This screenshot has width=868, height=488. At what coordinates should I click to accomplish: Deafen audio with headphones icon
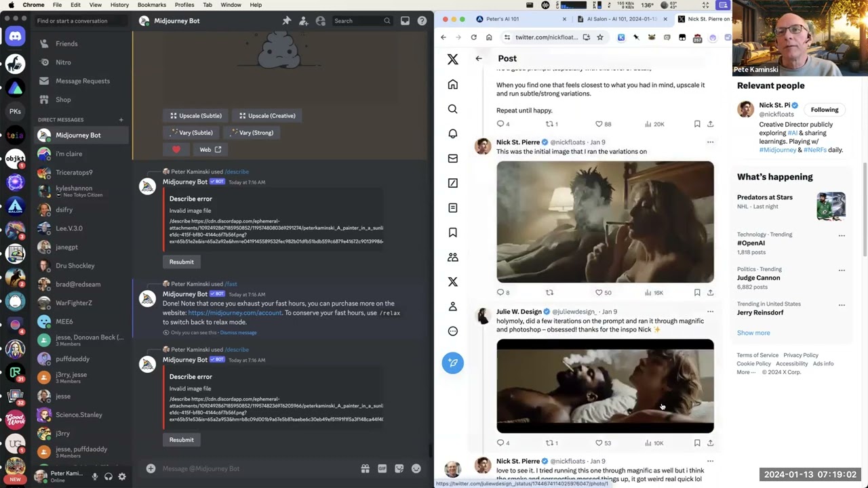[x=108, y=476]
